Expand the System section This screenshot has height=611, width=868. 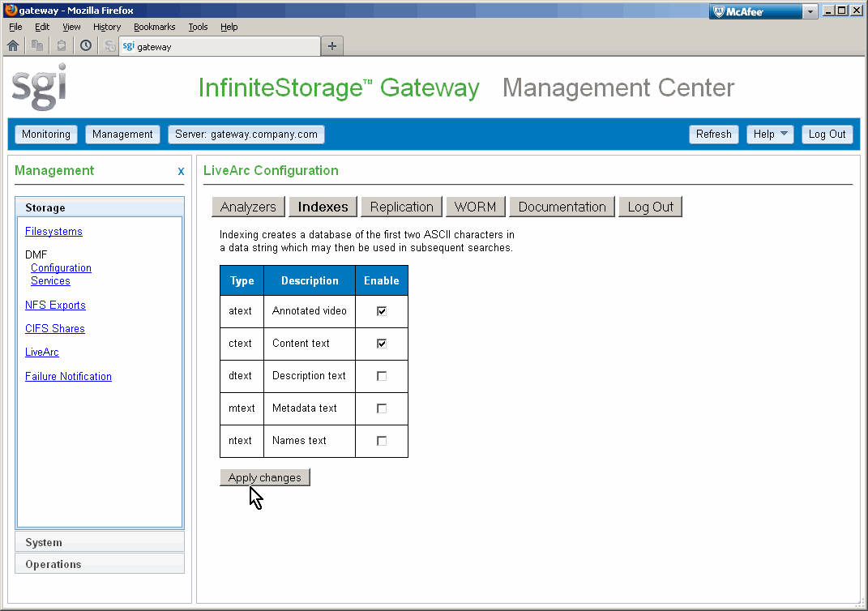[x=100, y=542]
